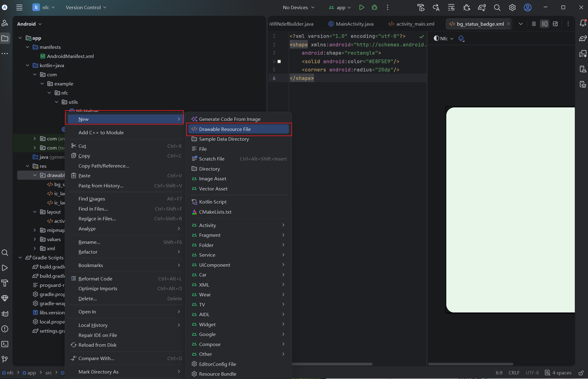Click 6:9 cursor position indicator
This screenshot has height=379, width=588.
pos(499,373)
